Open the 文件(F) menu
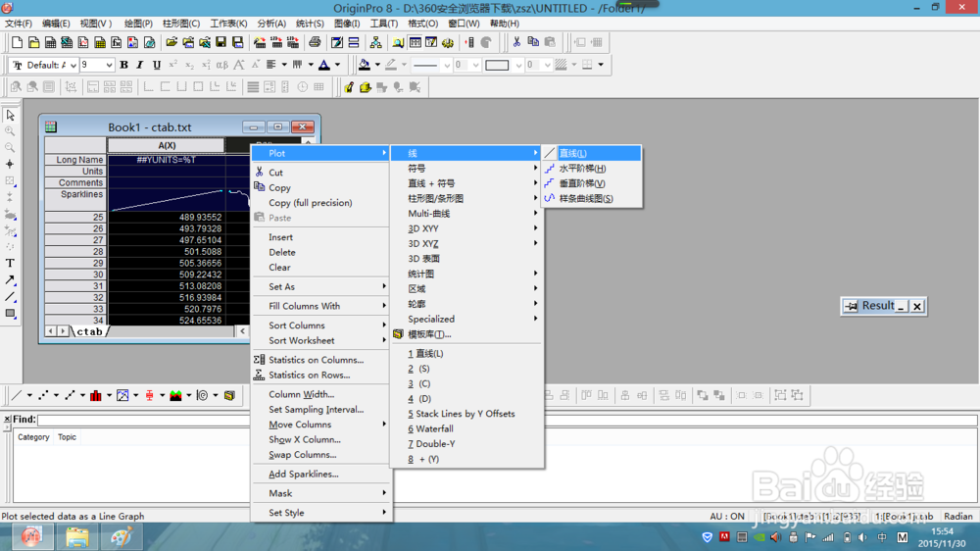 [18, 24]
